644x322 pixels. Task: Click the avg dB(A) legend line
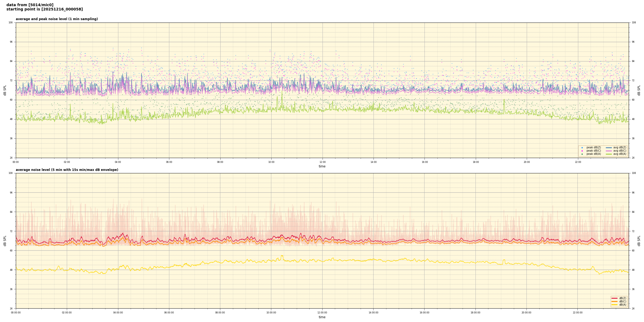(609, 154)
